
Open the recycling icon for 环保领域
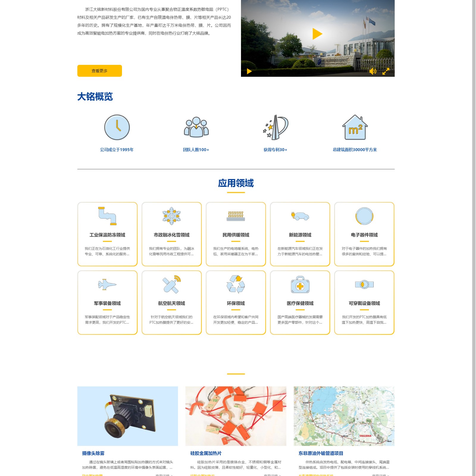click(x=236, y=284)
